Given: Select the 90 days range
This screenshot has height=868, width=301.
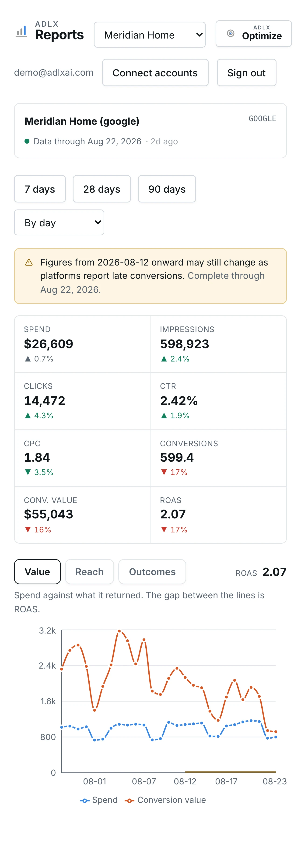Looking at the screenshot, I should coord(167,189).
